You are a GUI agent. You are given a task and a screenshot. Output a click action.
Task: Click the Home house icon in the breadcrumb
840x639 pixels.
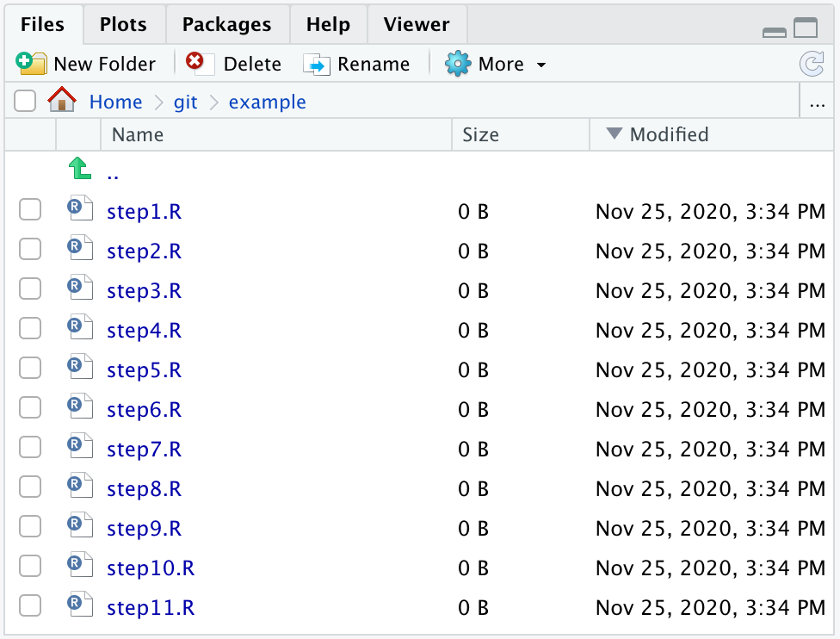pos(64,101)
